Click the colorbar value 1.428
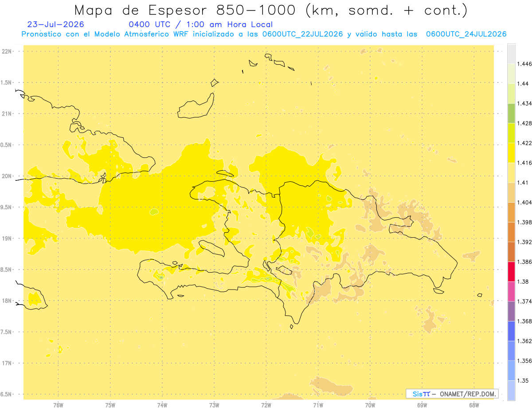Viewport: 532px width, 411px height. tap(524, 123)
